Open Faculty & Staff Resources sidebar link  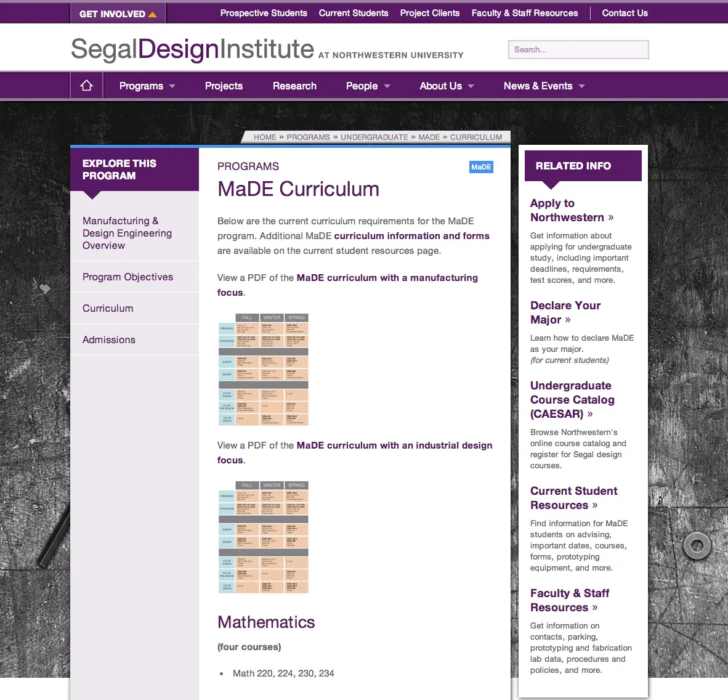click(570, 600)
